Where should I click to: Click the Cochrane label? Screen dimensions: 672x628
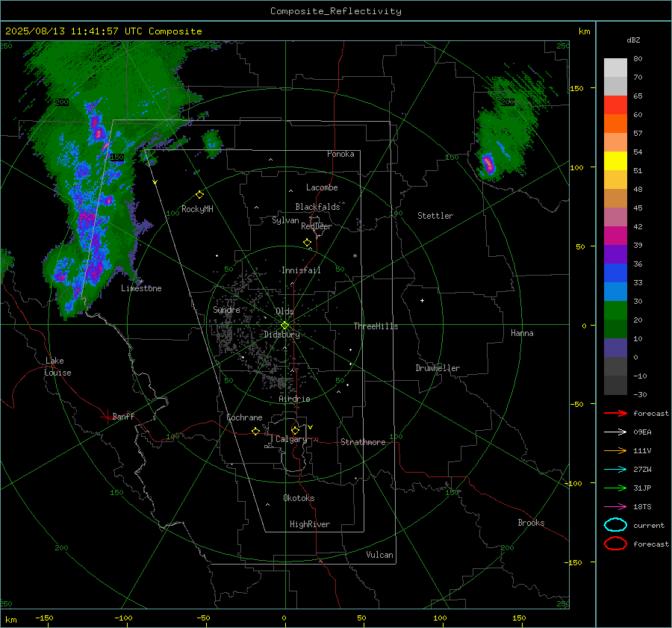click(244, 417)
